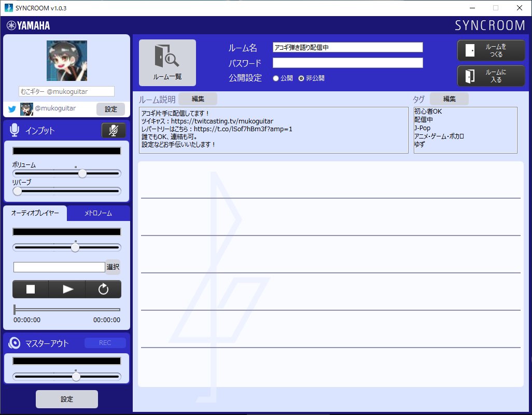Toggle the loop/repeat playback icon
Viewport: 532px width, 415px height.
[103, 289]
